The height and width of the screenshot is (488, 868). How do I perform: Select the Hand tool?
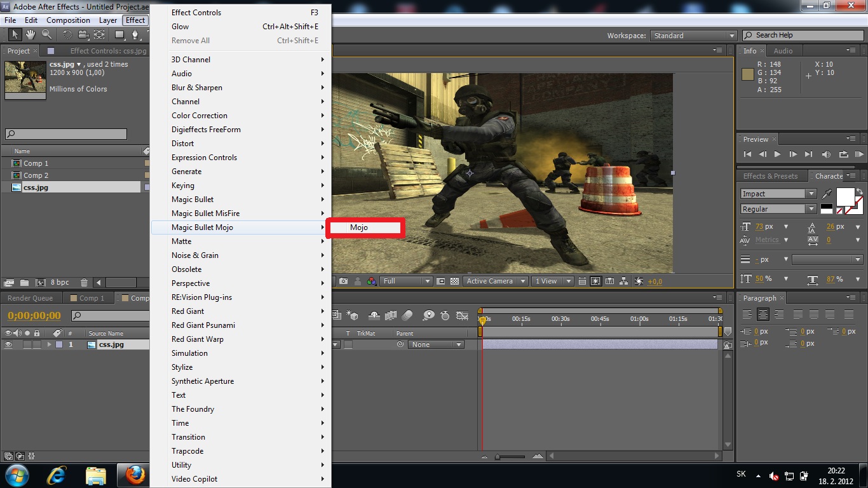pos(31,35)
